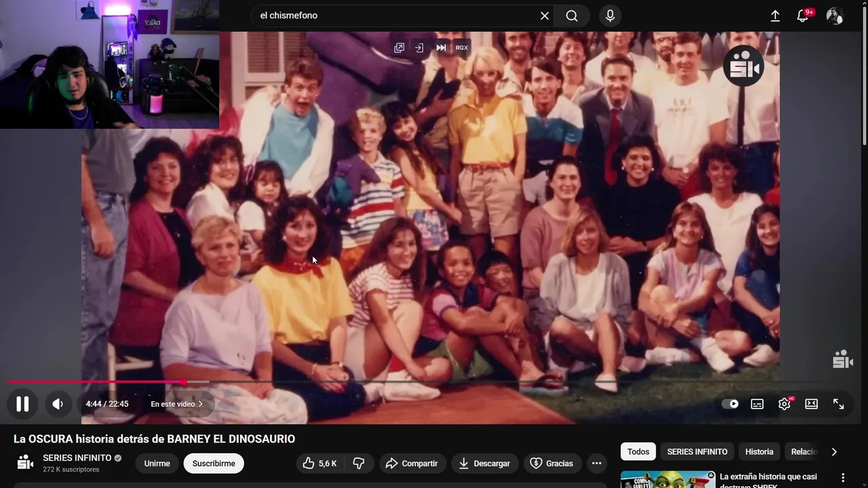
Task: Select the Relacionados filter chip
Action: [x=803, y=451]
